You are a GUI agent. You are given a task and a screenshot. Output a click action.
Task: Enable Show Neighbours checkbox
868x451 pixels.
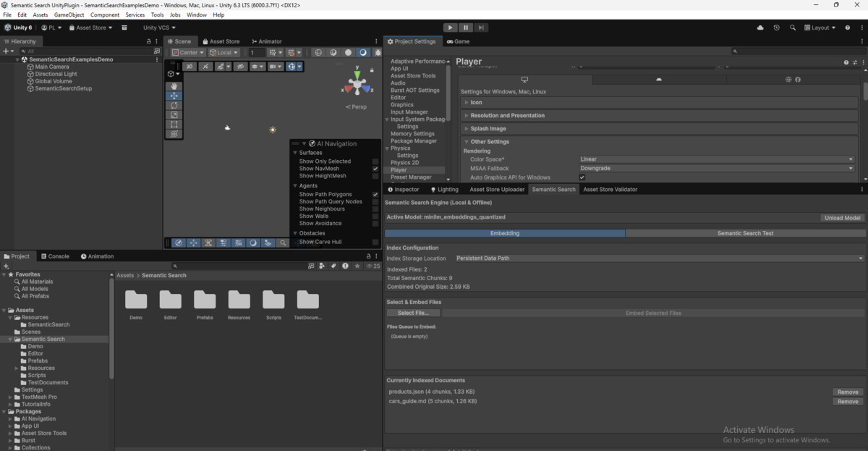point(375,209)
